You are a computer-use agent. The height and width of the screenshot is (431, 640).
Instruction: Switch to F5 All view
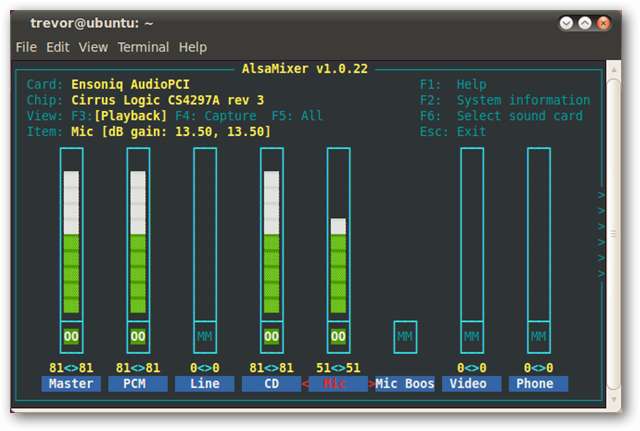pyautogui.click(x=297, y=116)
